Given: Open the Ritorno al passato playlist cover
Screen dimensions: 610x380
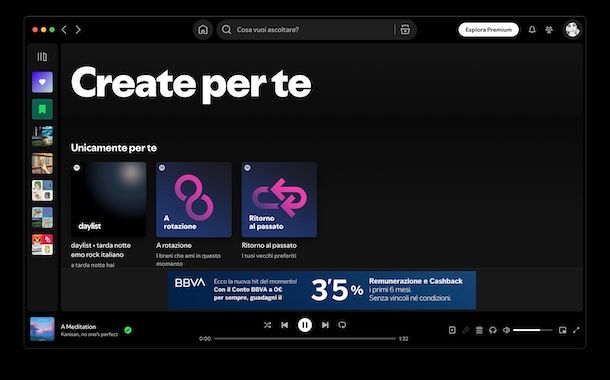Looking at the screenshot, I should [279, 200].
